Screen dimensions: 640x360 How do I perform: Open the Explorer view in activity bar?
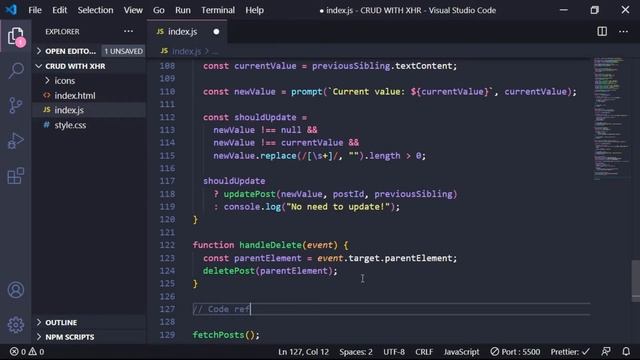pos(16,37)
